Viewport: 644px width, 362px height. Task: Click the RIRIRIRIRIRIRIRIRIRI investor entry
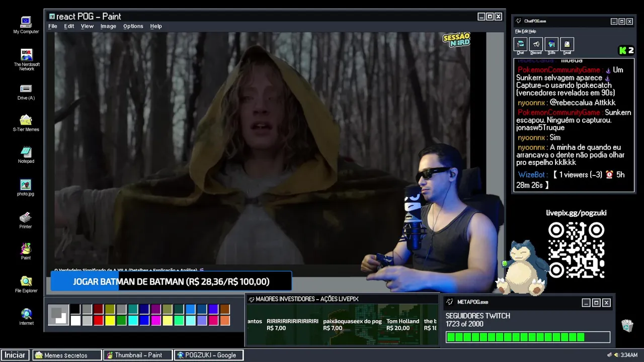tap(292, 325)
